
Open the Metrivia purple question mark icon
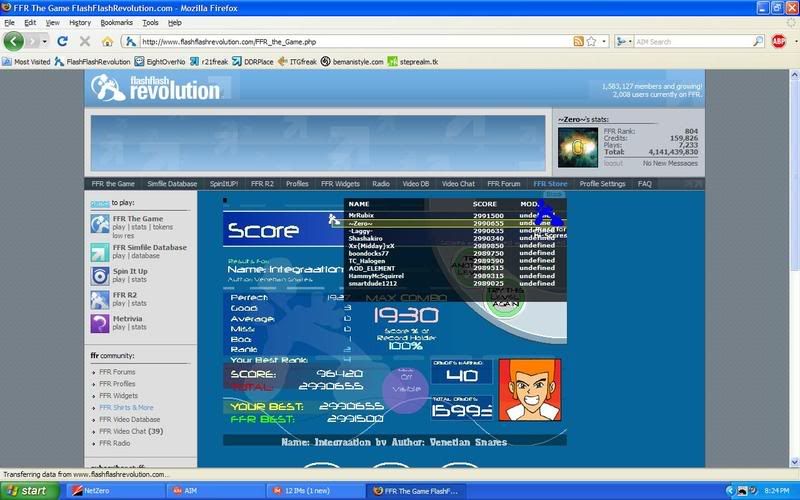coord(100,323)
